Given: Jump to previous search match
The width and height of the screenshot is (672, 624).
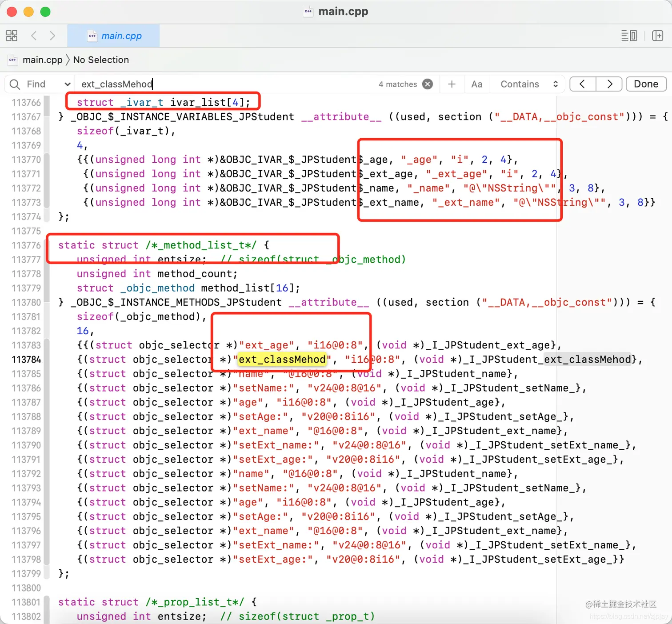Looking at the screenshot, I should [x=582, y=84].
